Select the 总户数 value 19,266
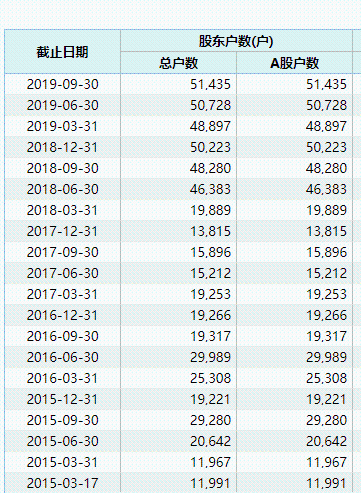This screenshot has height=493, width=361. tap(210, 315)
